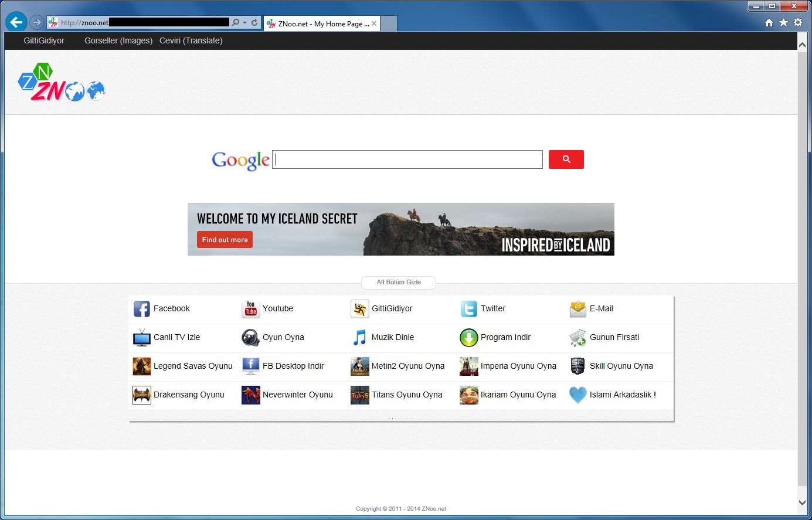Screen dimensions: 812x520
Task: Click the Program Indir green download icon
Action: tap(468, 337)
